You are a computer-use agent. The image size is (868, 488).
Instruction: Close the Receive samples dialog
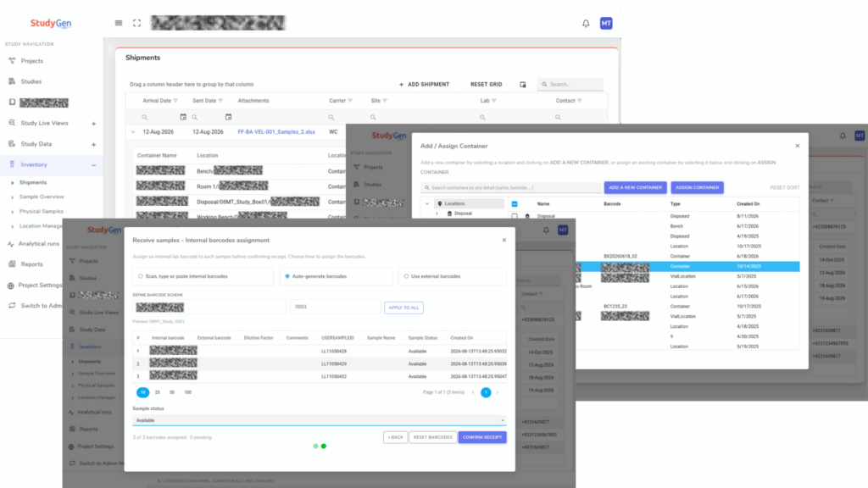tap(504, 240)
